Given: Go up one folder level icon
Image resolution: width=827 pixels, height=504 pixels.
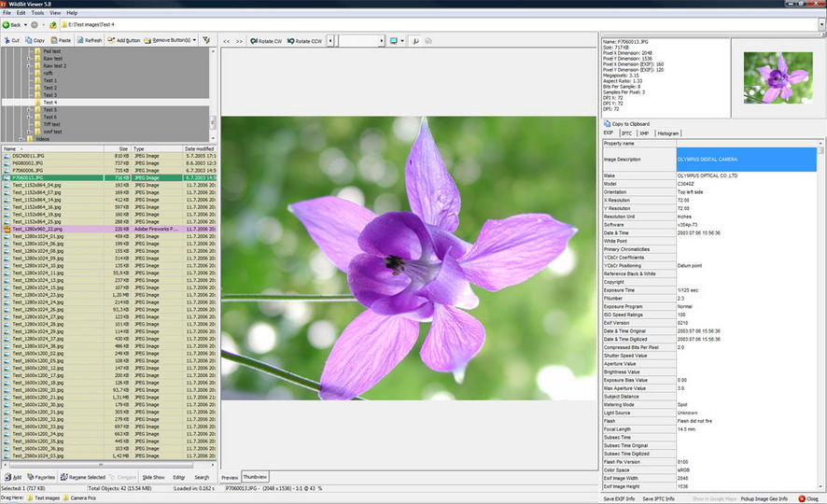Looking at the screenshot, I should click(53, 25).
